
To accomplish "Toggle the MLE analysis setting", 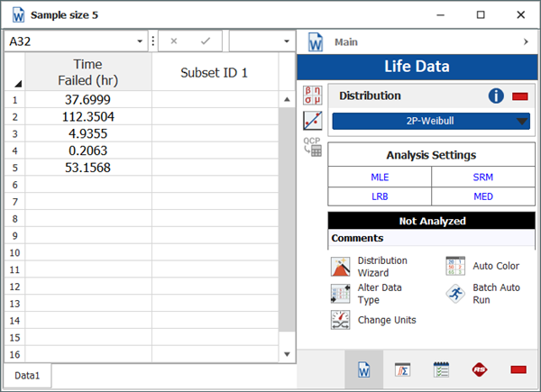I will [x=380, y=177].
